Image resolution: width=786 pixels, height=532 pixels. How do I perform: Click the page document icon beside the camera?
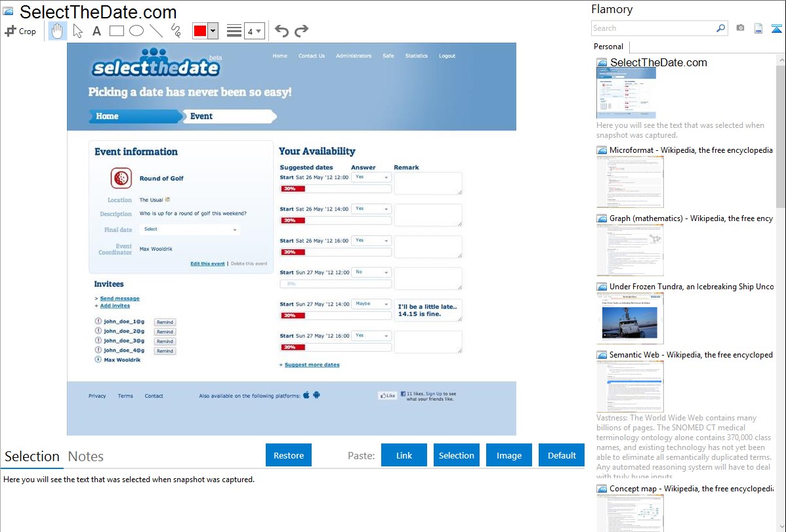coord(758,28)
